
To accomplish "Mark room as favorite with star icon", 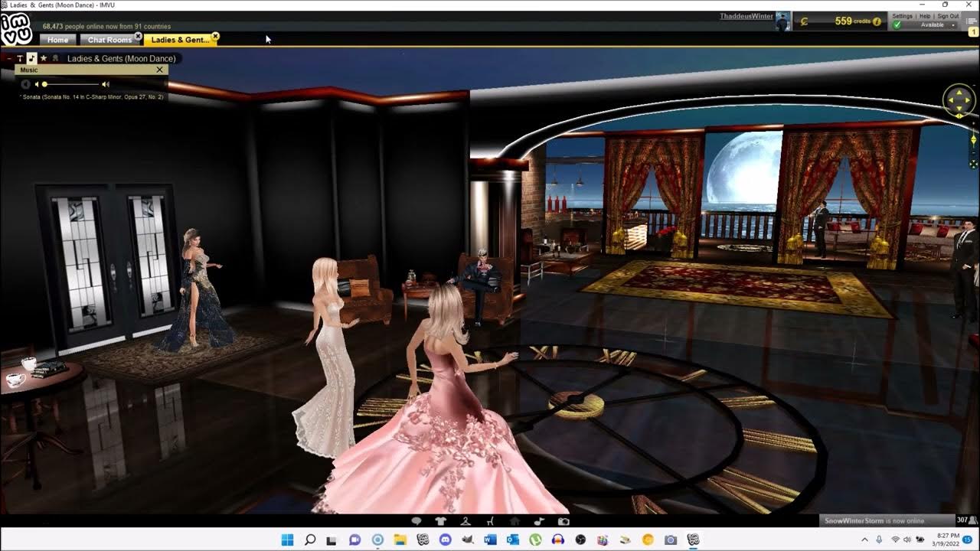I will coord(44,58).
